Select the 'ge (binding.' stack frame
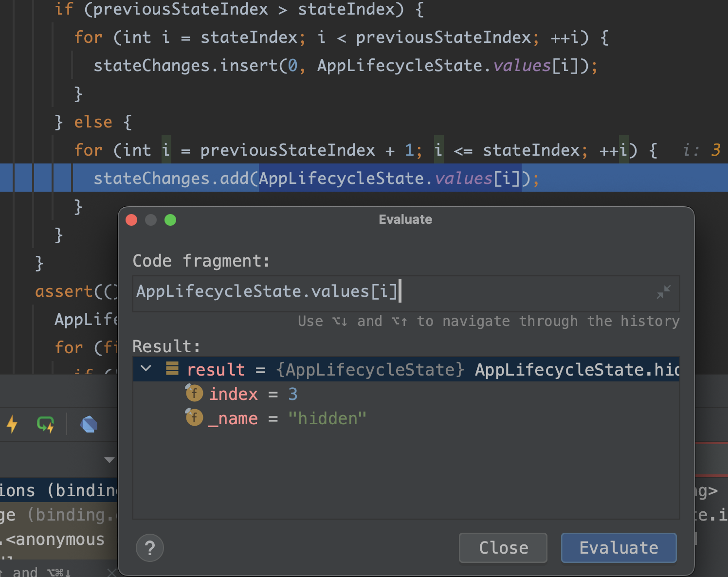This screenshot has height=577, width=728. click(59, 515)
